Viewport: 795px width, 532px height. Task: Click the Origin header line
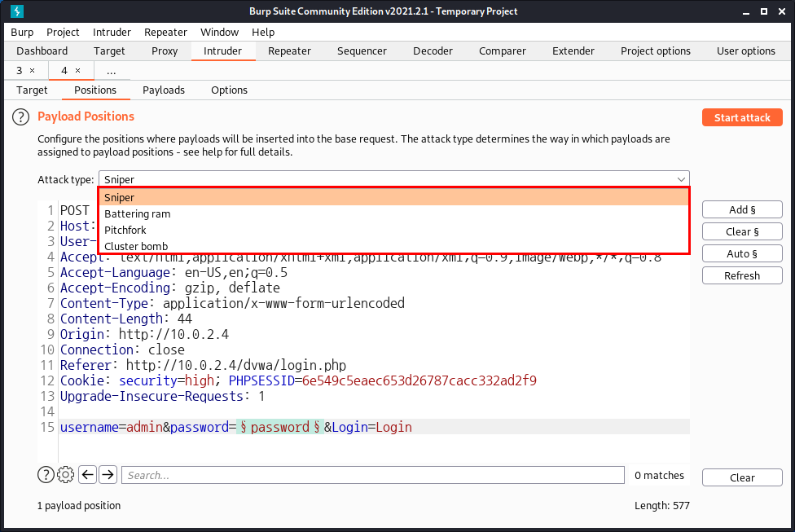click(x=144, y=334)
